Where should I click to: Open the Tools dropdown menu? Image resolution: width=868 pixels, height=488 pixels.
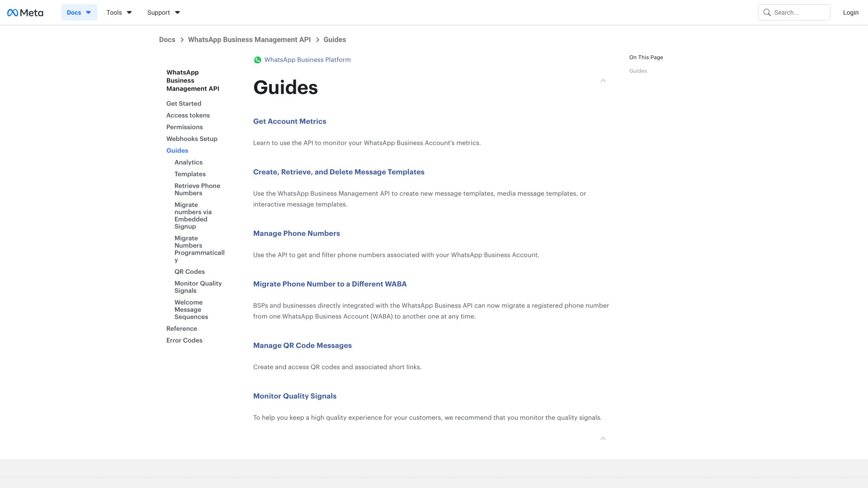119,13
